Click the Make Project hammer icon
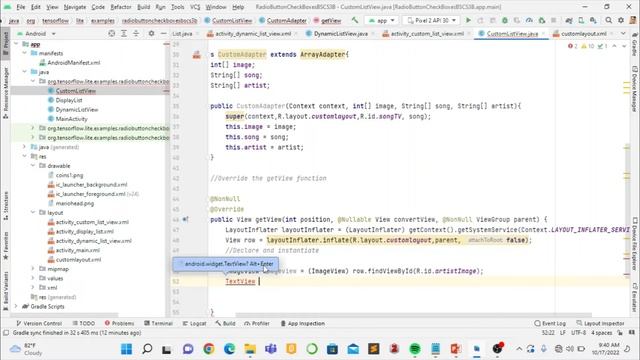Image resolution: width=640 pixels, height=360 pixels. (355, 20)
